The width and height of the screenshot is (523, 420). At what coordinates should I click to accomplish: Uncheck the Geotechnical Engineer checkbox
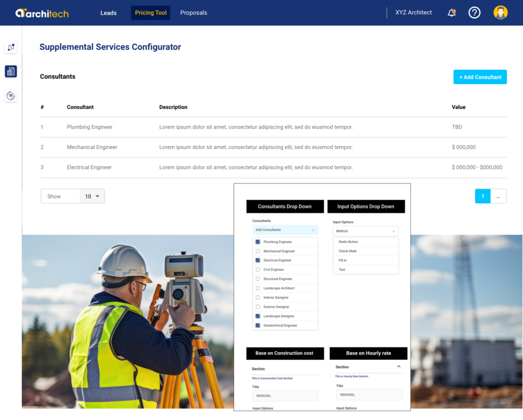coord(258,325)
